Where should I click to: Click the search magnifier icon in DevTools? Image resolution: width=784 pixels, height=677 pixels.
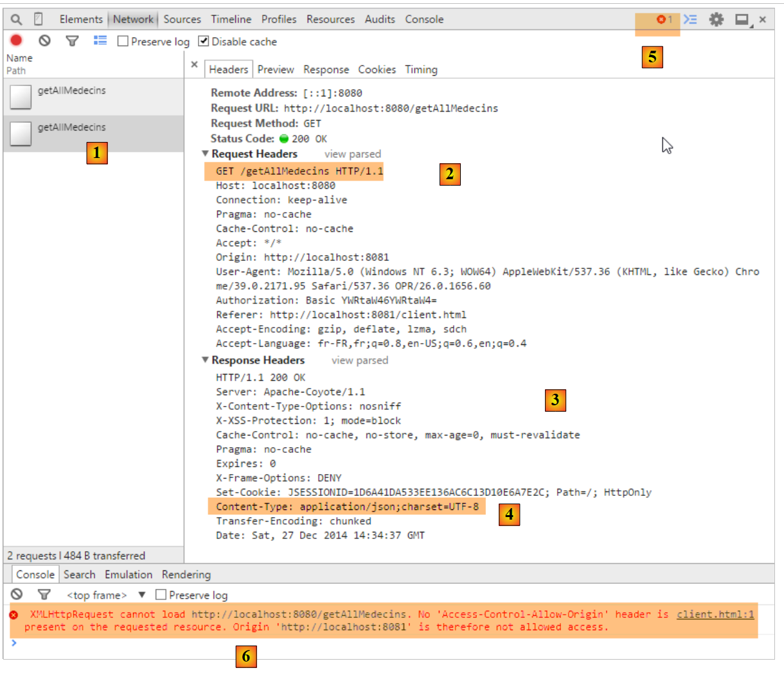click(x=17, y=19)
